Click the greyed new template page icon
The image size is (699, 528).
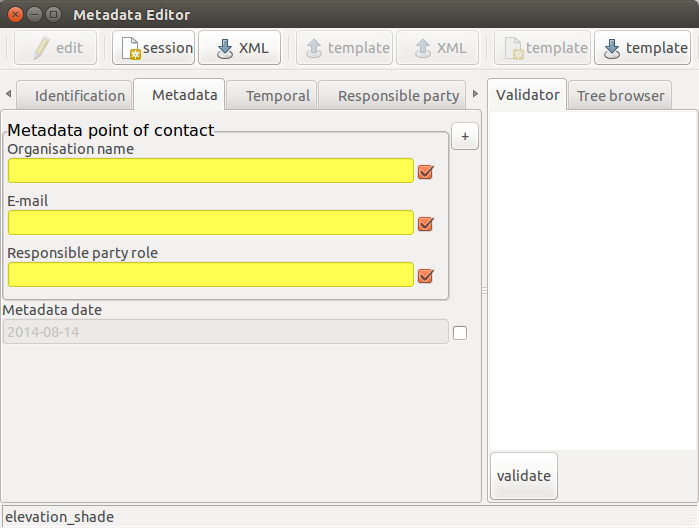pyautogui.click(x=543, y=48)
